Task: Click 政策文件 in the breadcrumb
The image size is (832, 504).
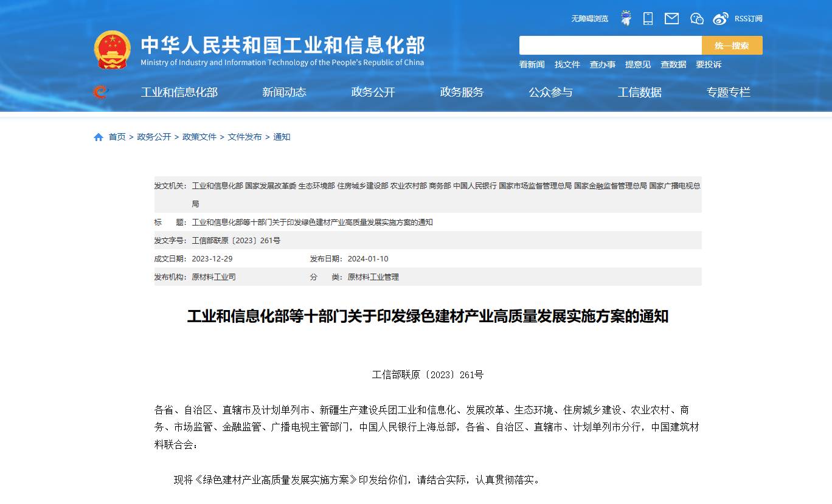Action: [199, 137]
